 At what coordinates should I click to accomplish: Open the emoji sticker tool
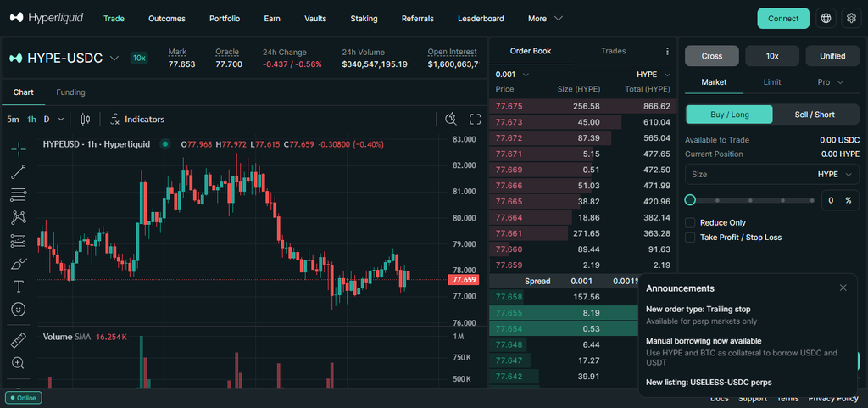coord(19,309)
